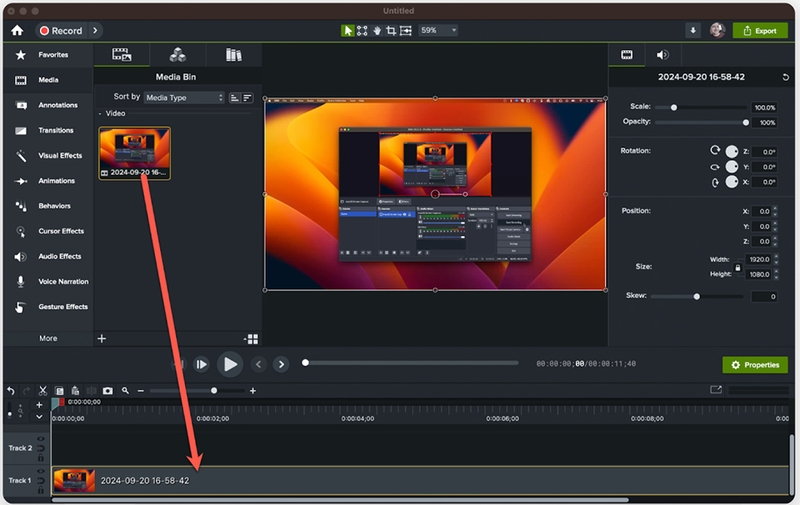Toggle Track 2 visibility eye icon
Screen dimensions: 800x505
coord(41,439)
